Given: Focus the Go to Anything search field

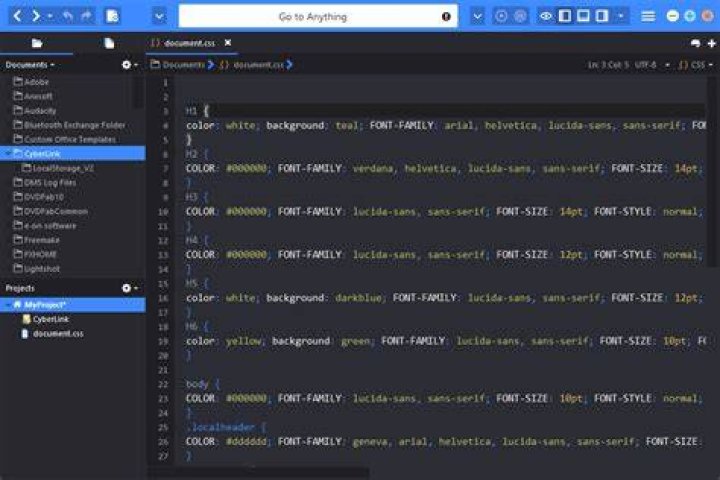Looking at the screenshot, I should click(318, 17).
